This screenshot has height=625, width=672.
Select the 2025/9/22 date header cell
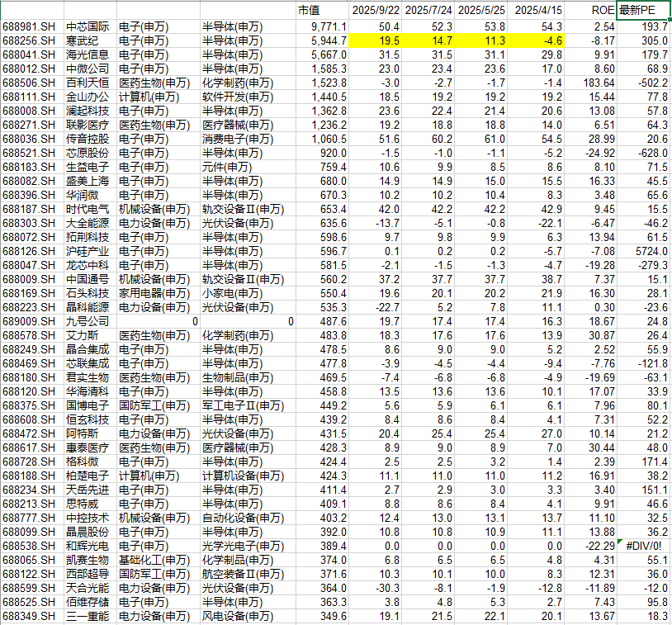click(x=375, y=10)
